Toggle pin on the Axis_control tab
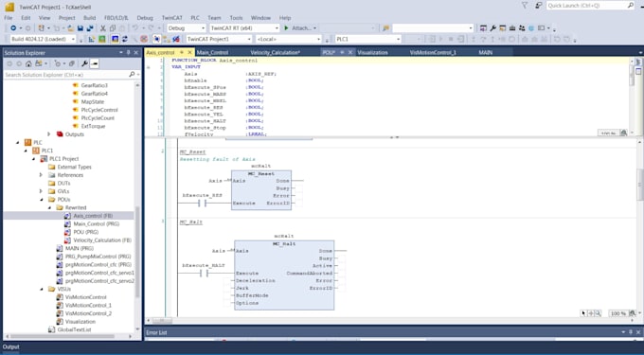The height and width of the screenshot is (355, 644). coord(182,52)
